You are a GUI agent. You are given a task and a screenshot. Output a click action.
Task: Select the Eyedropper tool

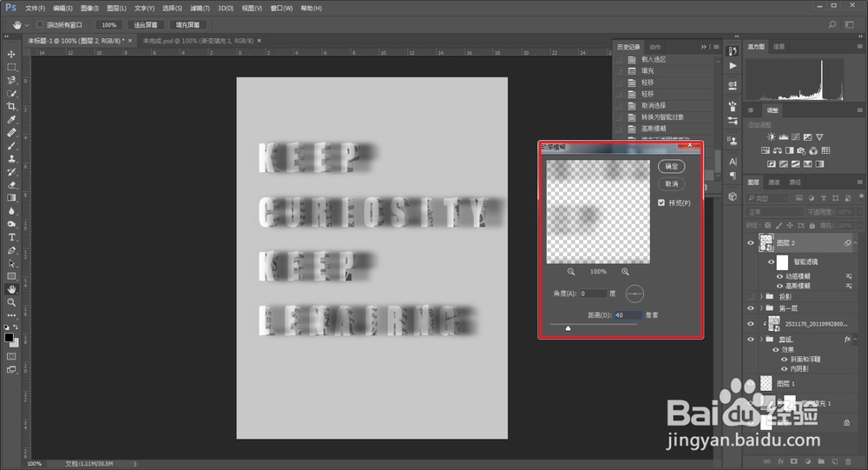pyautogui.click(x=11, y=120)
